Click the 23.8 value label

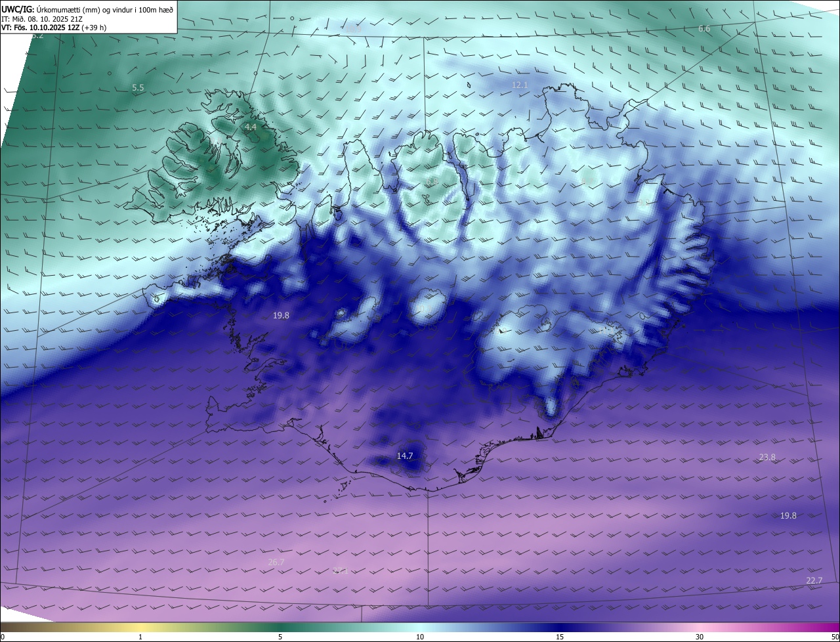pyautogui.click(x=767, y=457)
